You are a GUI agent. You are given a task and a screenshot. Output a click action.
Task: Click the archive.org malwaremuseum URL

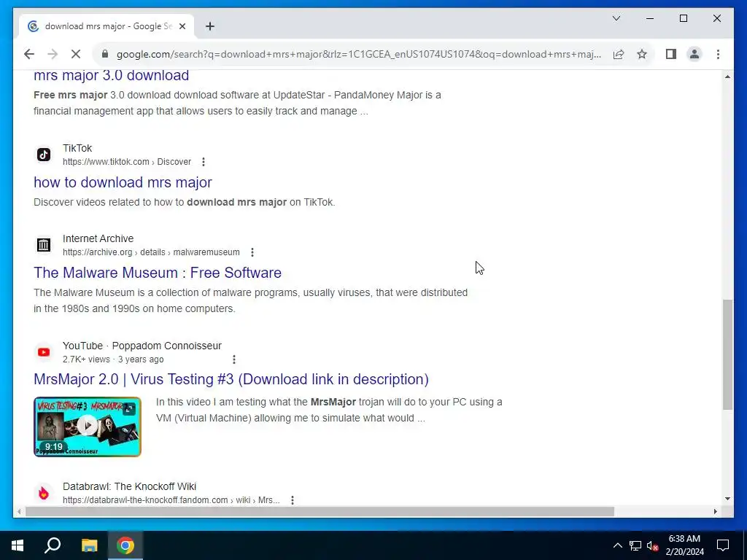151,252
